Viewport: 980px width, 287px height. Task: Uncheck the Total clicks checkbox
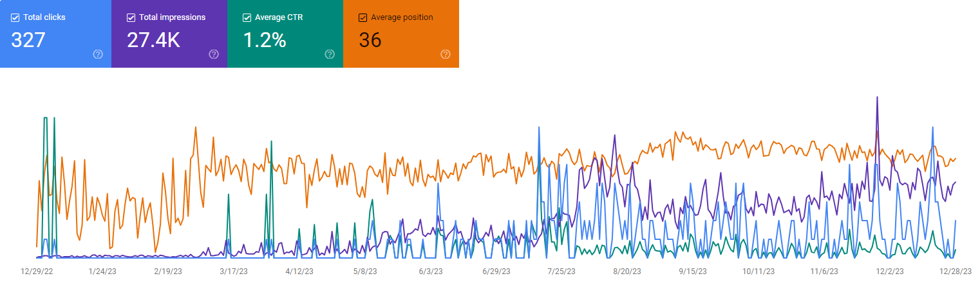pos(15,17)
